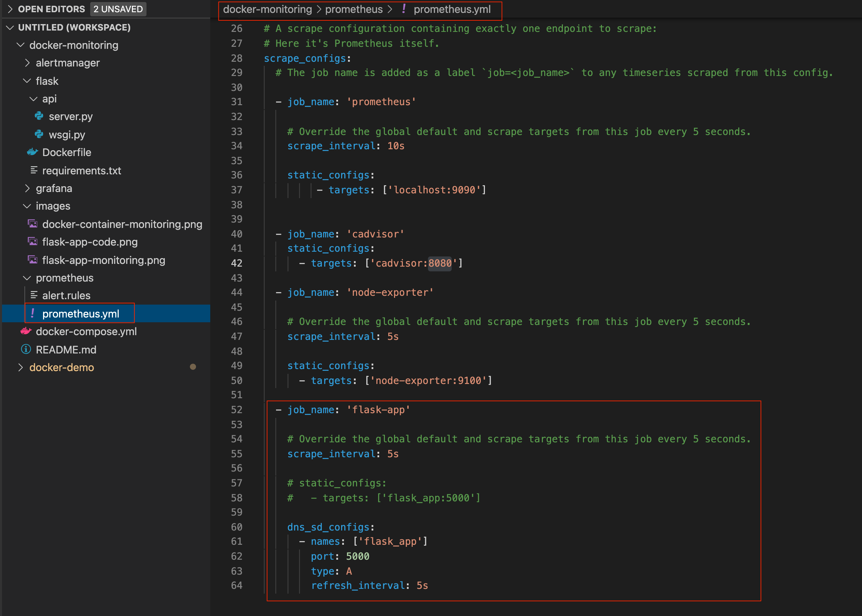Click the pink Docker icon for docker-compose.yml
This screenshot has width=862, height=616.
[x=26, y=331]
